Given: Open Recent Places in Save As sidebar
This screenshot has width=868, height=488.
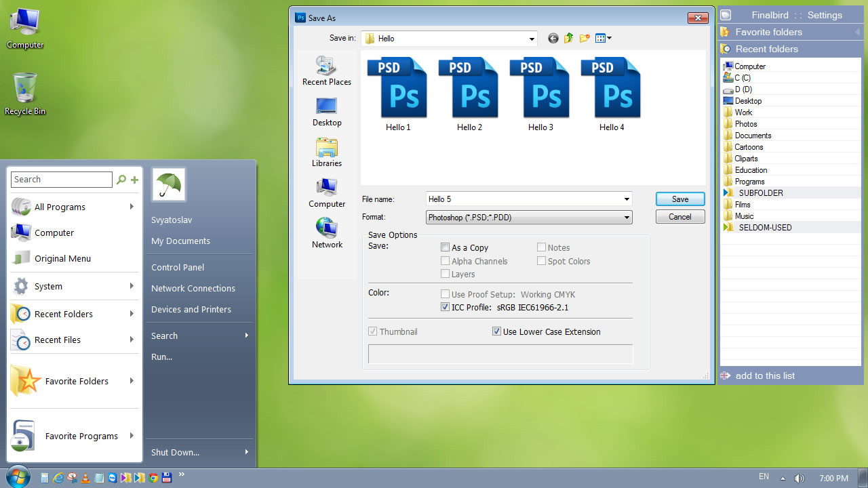Looking at the screenshot, I should (x=327, y=70).
